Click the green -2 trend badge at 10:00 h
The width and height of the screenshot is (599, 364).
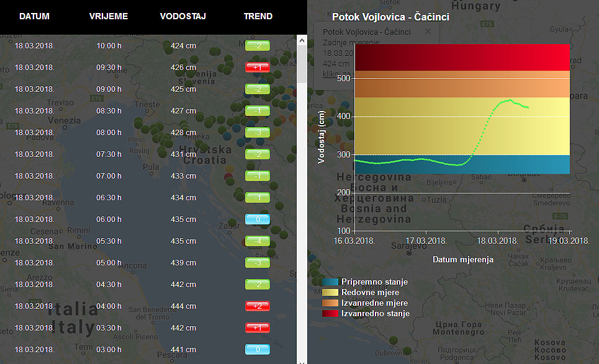coord(258,46)
